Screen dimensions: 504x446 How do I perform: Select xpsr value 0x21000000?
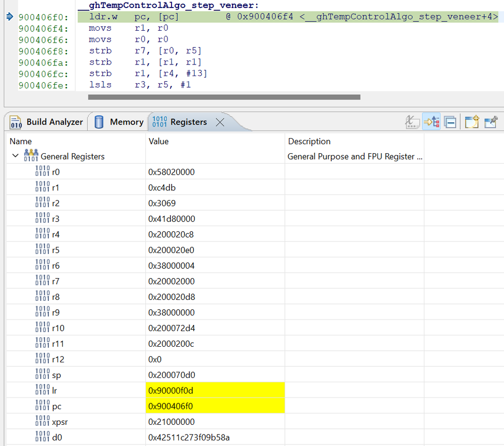pyautogui.click(x=172, y=422)
